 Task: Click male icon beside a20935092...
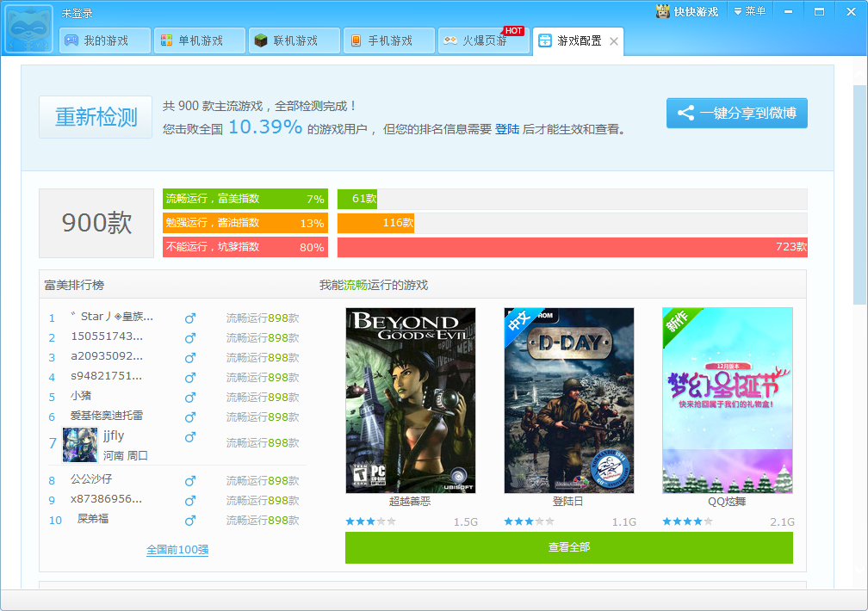point(189,357)
